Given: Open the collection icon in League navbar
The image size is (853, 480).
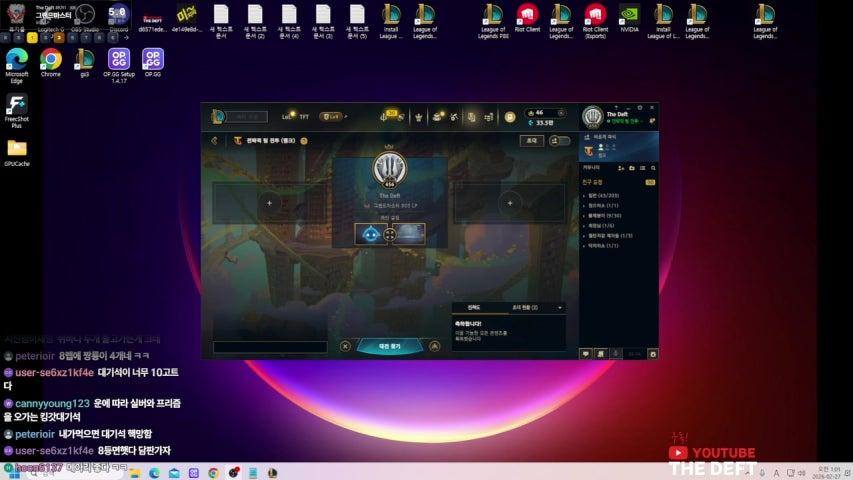Looking at the screenshot, I should point(471,117).
